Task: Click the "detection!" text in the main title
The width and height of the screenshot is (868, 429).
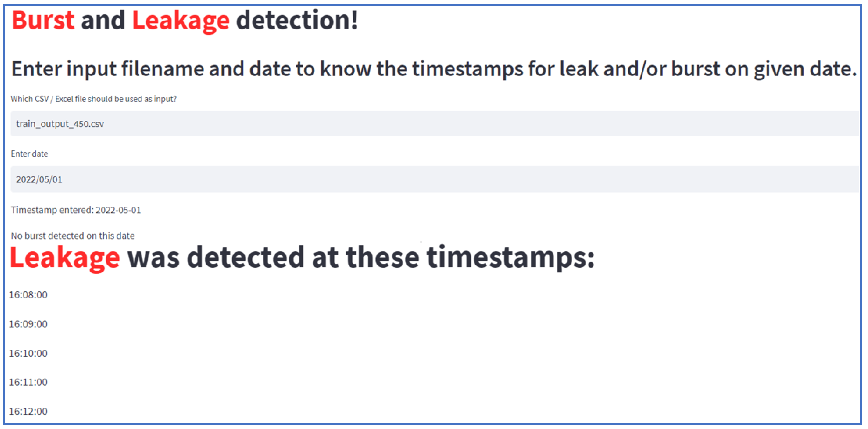Action: 296,20
